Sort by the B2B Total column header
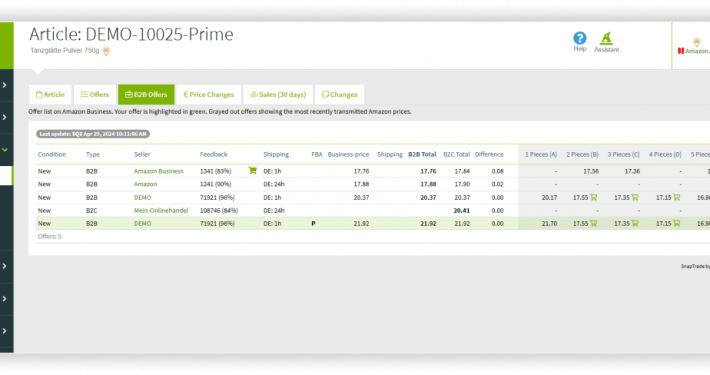 (422, 154)
